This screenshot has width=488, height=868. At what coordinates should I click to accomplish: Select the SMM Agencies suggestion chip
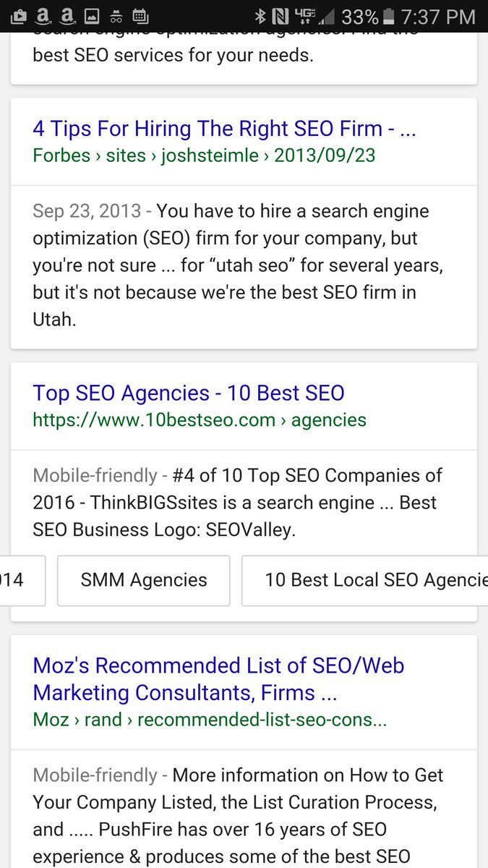tap(143, 580)
